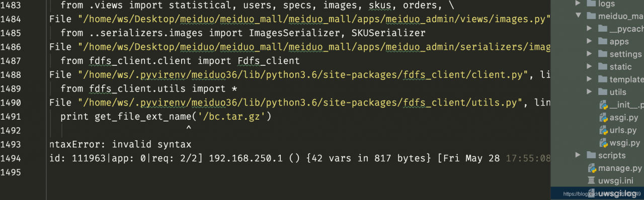
Task: Select the urls.py Python file icon
Action: [x=604, y=130]
